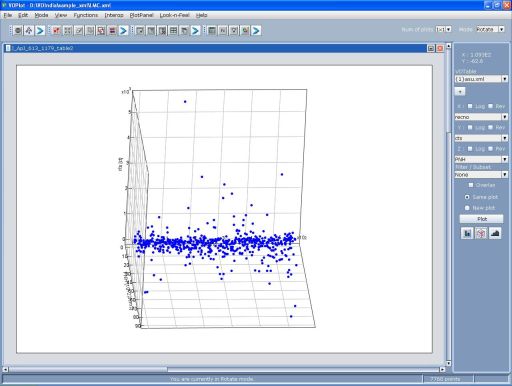The width and height of the screenshot is (512, 386).
Task: Click the red and blue bars toolbar icon
Action: pyautogui.click(x=112, y=31)
